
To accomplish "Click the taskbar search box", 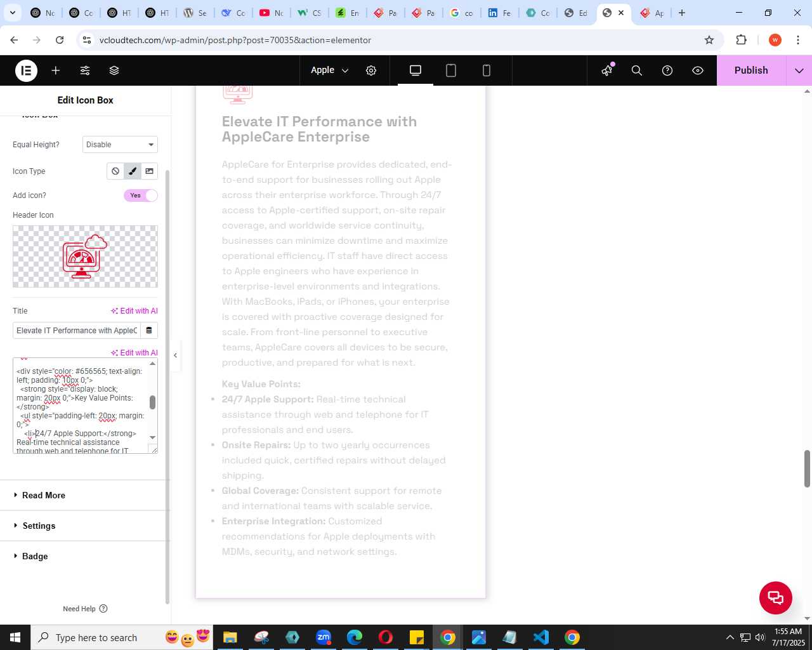I will (x=121, y=637).
